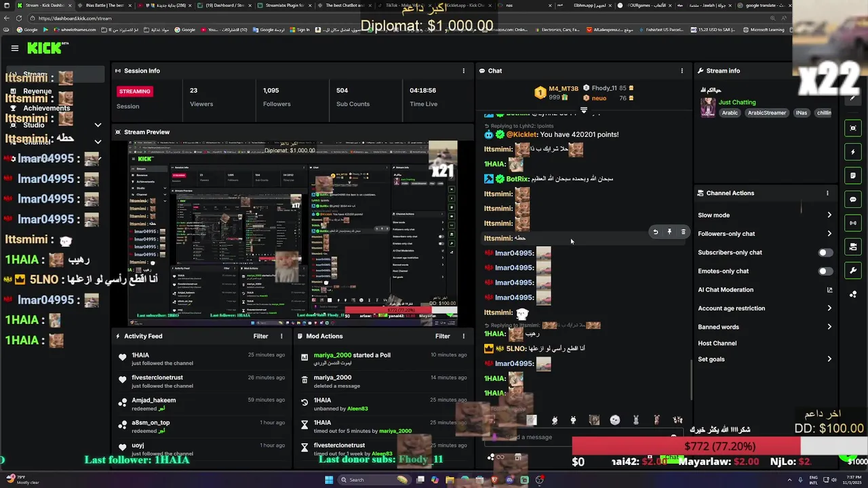
Task: Delete the highlighted Ittsmimi chat message
Action: [x=683, y=232]
